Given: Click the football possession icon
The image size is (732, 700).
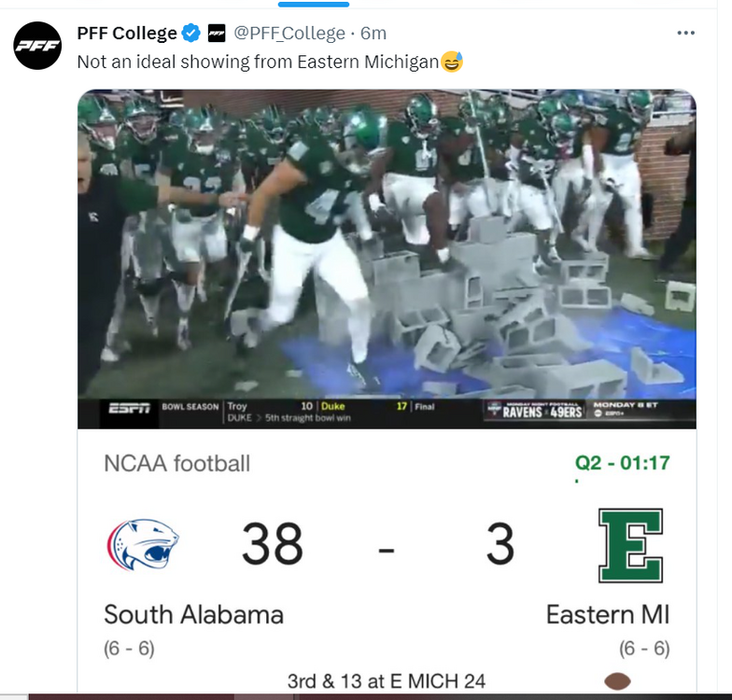Looking at the screenshot, I should (x=617, y=681).
